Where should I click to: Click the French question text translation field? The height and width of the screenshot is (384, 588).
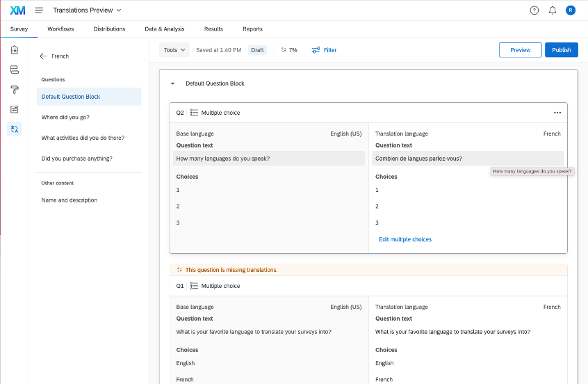[x=468, y=159]
